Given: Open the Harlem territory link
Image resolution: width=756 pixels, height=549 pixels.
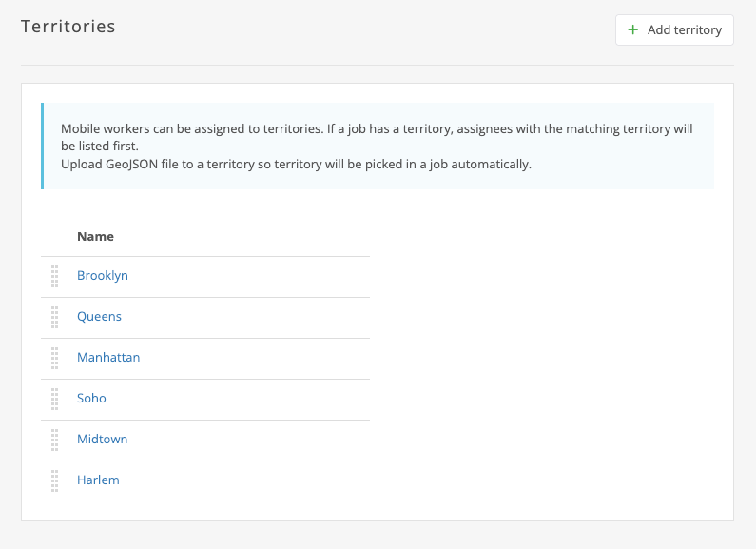Looking at the screenshot, I should pyautogui.click(x=98, y=480).
